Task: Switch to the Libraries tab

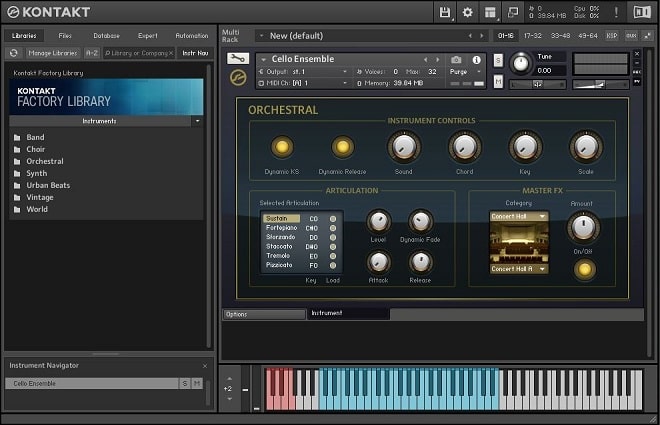Action: (24, 36)
